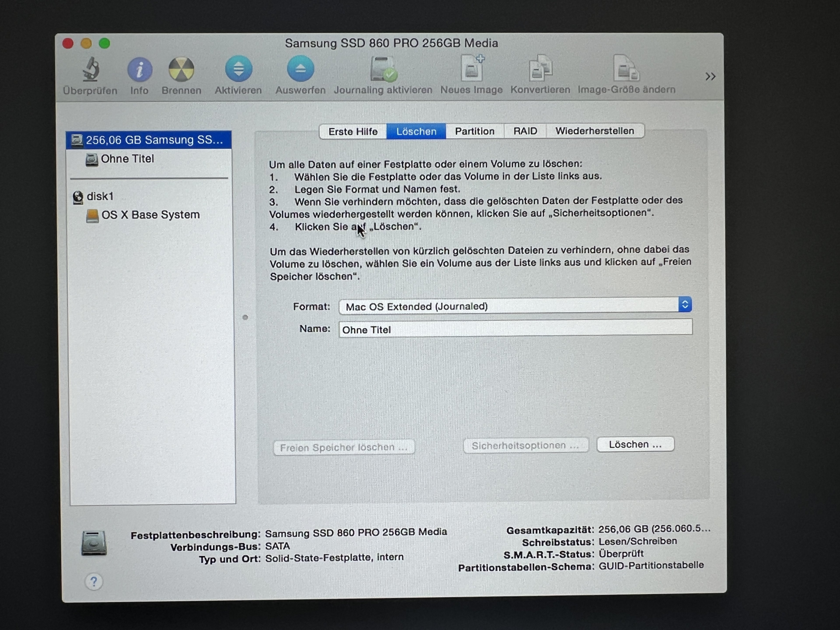Click the S.M.A.R.T.-Status value Überprüft
This screenshot has width=840, height=630.
click(621, 553)
